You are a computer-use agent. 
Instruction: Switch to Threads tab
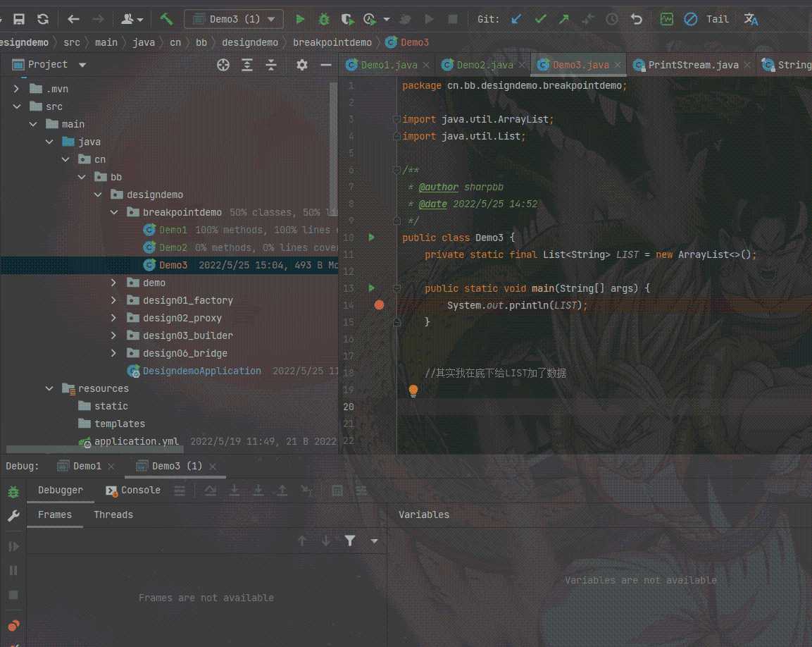(113, 514)
